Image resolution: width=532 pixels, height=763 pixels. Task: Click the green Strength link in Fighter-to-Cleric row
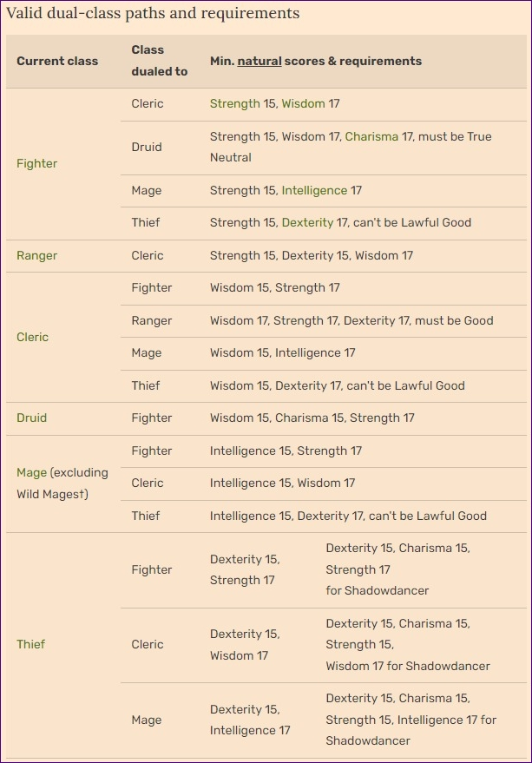pos(234,103)
